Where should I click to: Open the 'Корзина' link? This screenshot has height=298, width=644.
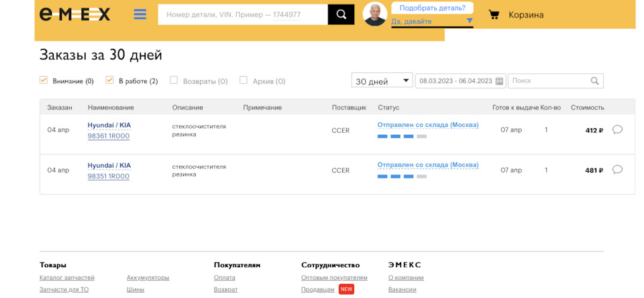click(526, 15)
